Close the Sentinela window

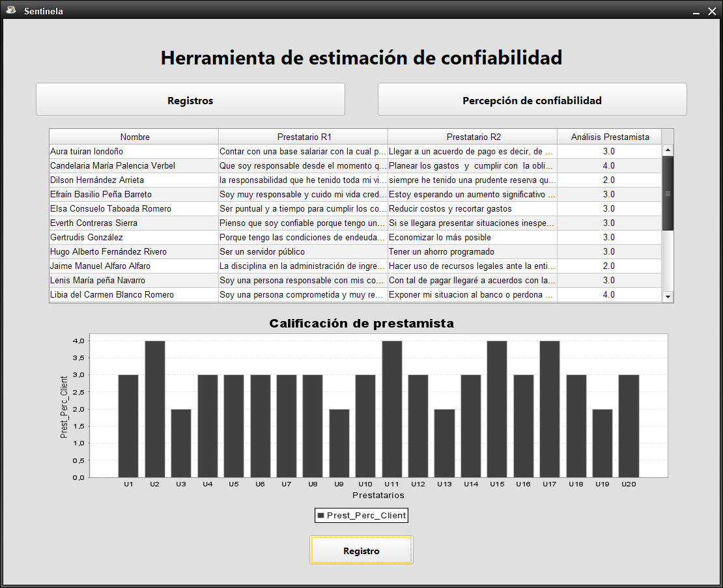(711, 11)
